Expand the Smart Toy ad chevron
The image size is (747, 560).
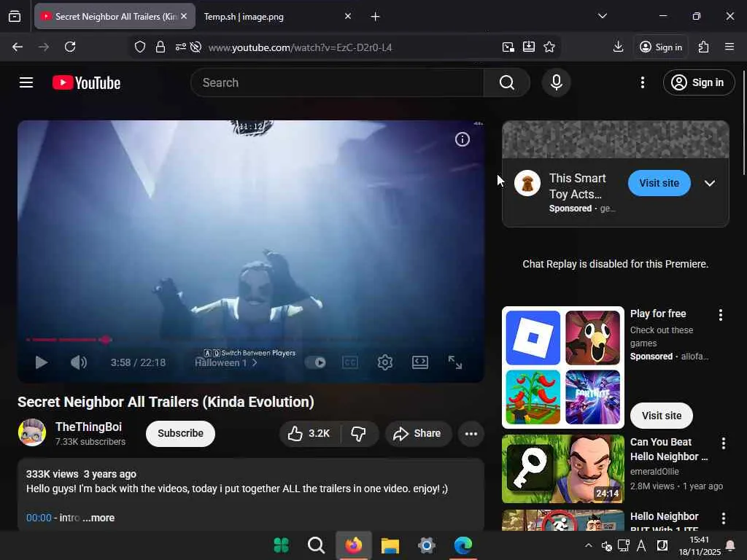coord(709,183)
